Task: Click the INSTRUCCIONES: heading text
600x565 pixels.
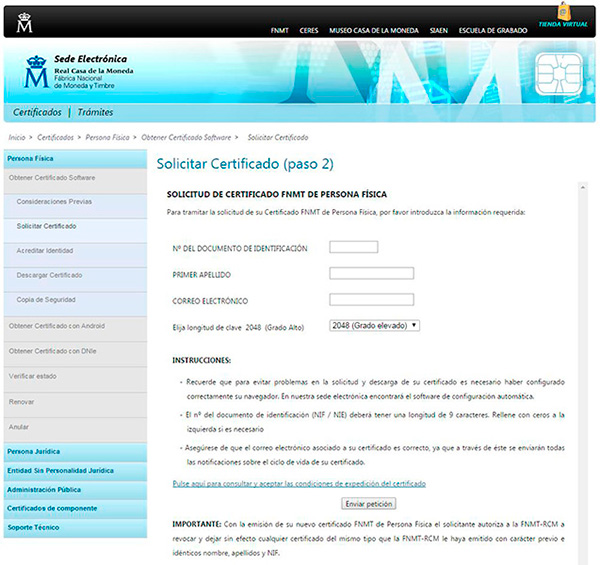Action: click(201, 360)
